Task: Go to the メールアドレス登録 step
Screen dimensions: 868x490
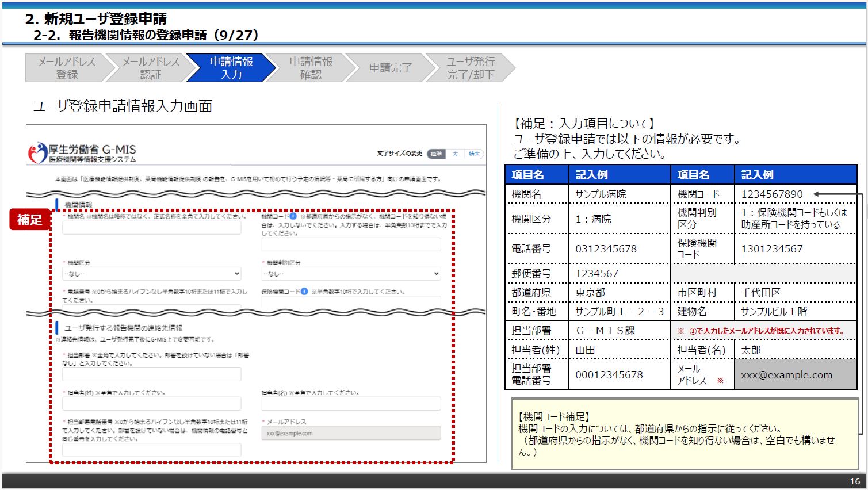Action: (66, 68)
